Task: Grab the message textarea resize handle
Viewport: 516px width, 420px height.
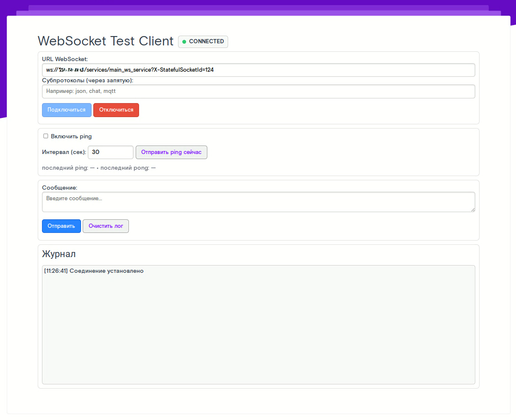Action: point(472,209)
